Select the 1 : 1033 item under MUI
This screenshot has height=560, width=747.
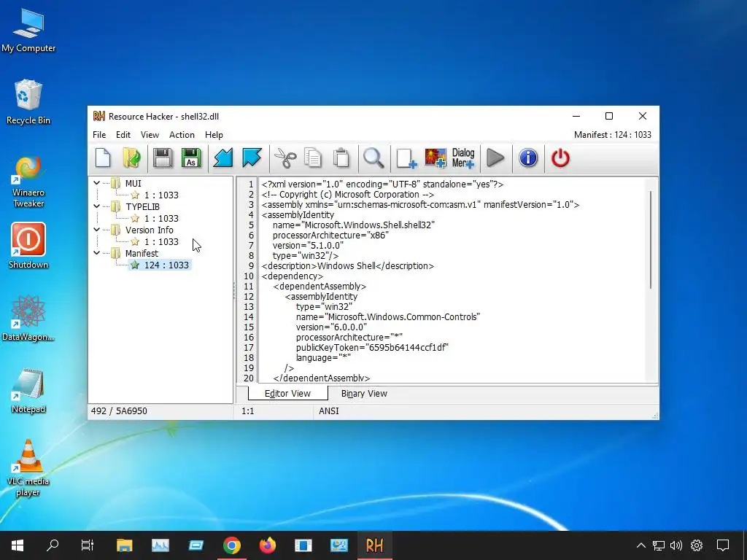(x=161, y=195)
